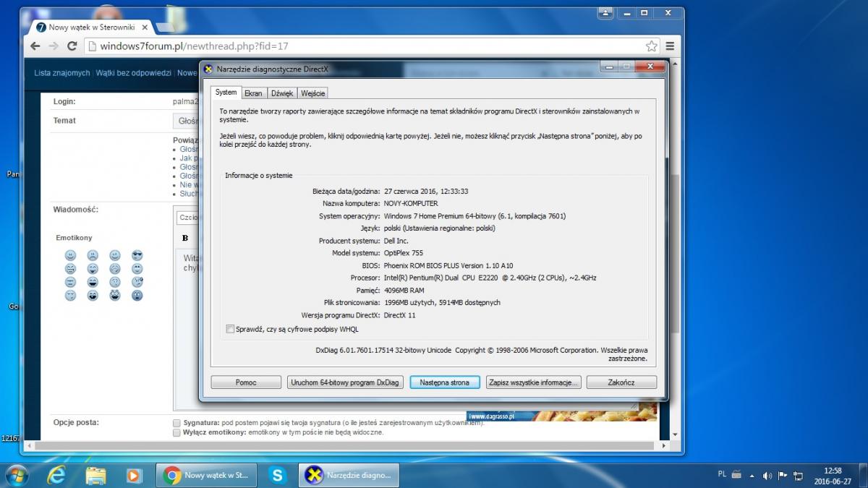868x488 pixels.
Task: Click the 'DirectX 11' version value
Action: 399,315
